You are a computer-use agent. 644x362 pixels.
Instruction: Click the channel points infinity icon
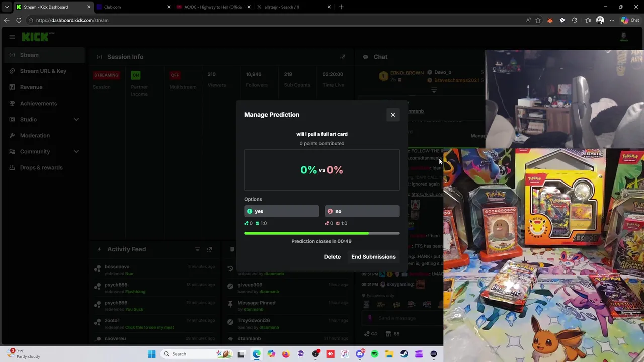(x=370, y=334)
